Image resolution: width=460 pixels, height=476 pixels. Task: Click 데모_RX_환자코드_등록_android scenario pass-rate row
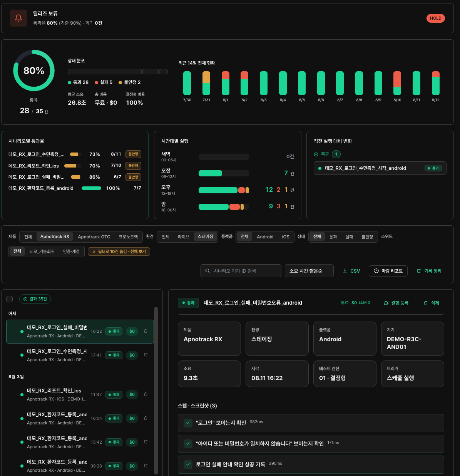tap(75, 188)
